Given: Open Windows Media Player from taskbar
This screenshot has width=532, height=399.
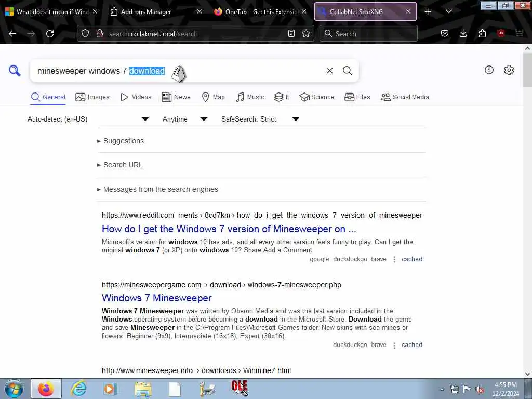Looking at the screenshot, I should tap(110, 389).
